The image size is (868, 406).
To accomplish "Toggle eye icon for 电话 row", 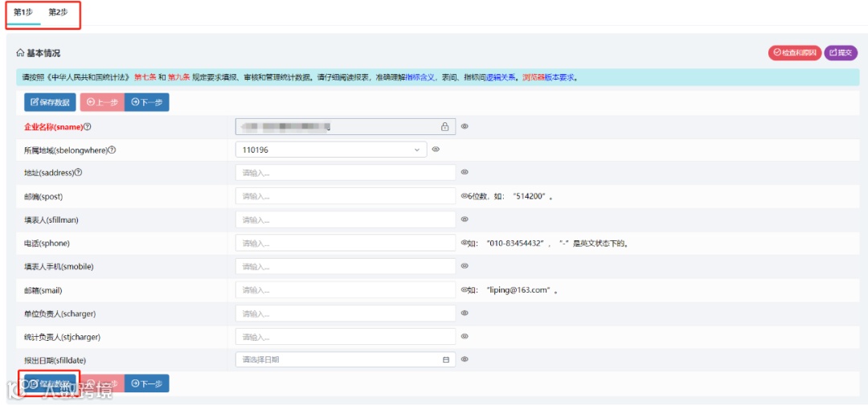I will pyautogui.click(x=464, y=243).
